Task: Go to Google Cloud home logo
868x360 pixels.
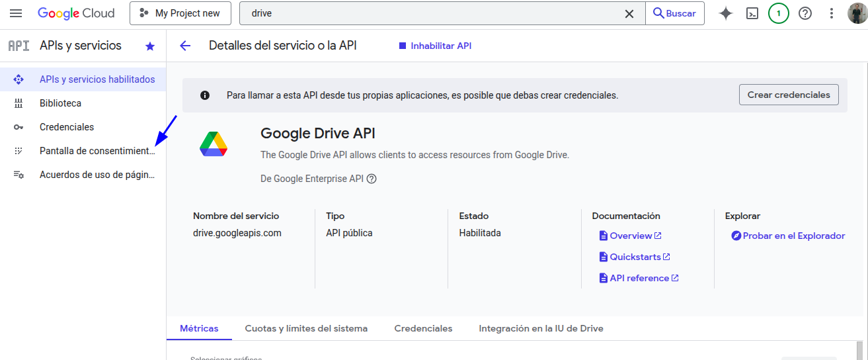Action: [x=76, y=13]
